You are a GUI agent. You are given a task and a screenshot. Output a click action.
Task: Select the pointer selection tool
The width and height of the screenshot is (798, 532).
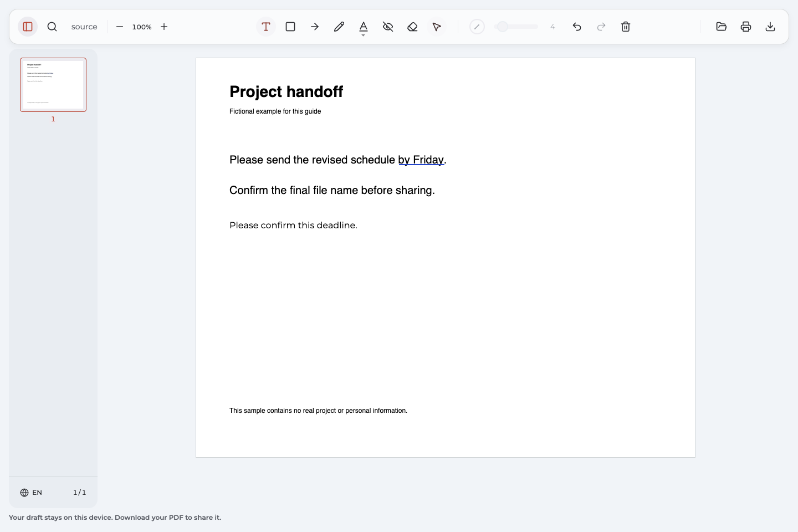coord(437,27)
